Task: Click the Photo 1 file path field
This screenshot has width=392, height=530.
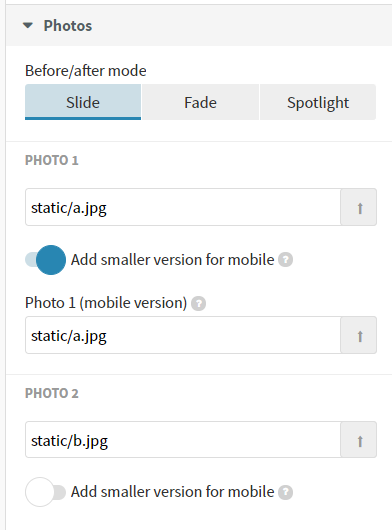Action: pyautogui.click(x=183, y=207)
